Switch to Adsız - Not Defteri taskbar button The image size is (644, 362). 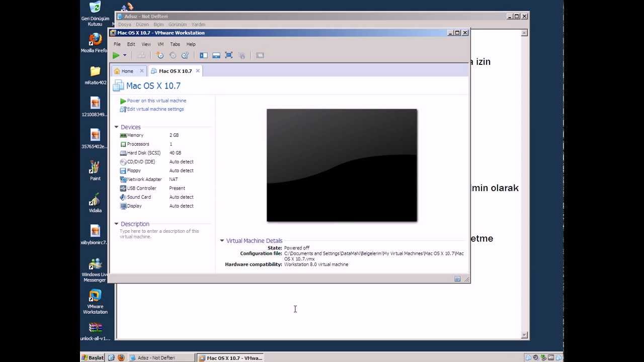(162, 358)
